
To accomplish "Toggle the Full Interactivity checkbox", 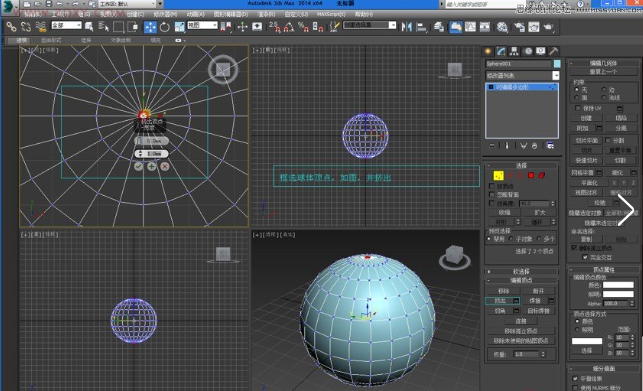I will pyautogui.click(x=585, y=257).
